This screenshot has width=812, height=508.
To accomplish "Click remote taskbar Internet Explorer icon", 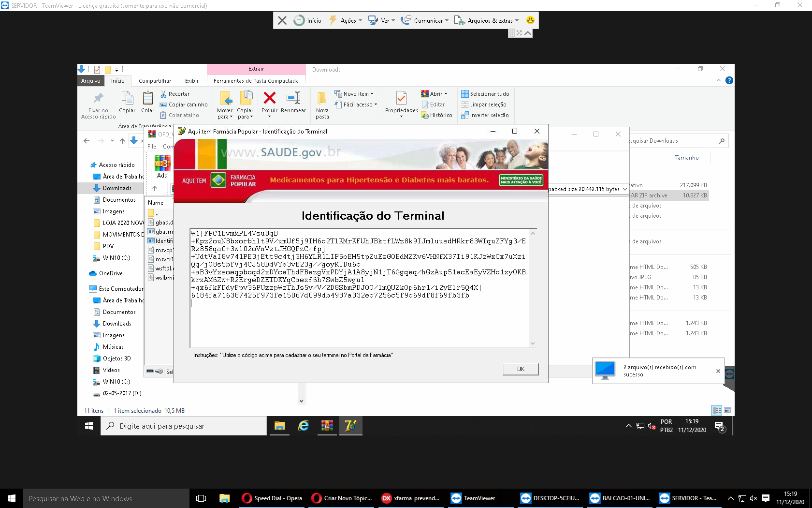I will (303, 426).
